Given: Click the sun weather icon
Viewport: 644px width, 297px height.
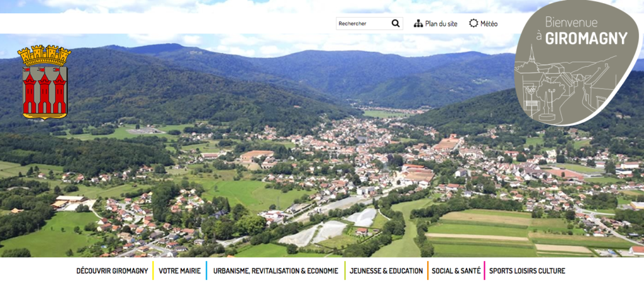Looking at the screenshot, I should coord(474,23).
